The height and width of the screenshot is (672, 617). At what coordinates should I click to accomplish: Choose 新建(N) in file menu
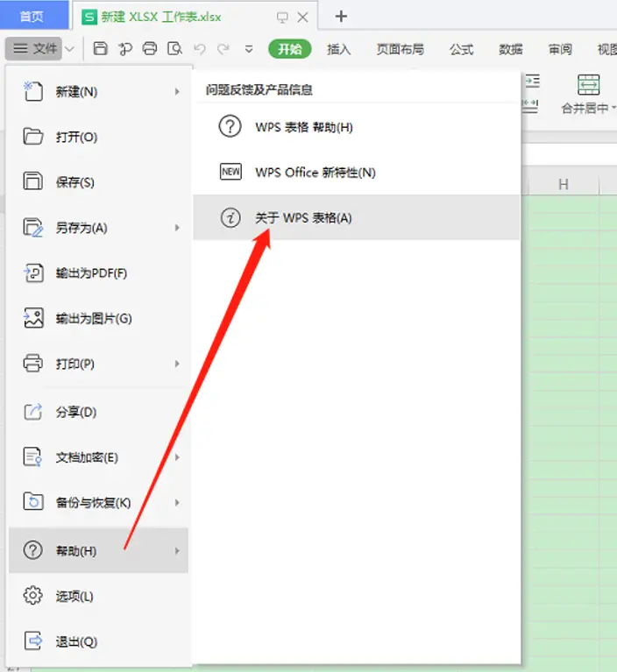(x=99, y=91)
